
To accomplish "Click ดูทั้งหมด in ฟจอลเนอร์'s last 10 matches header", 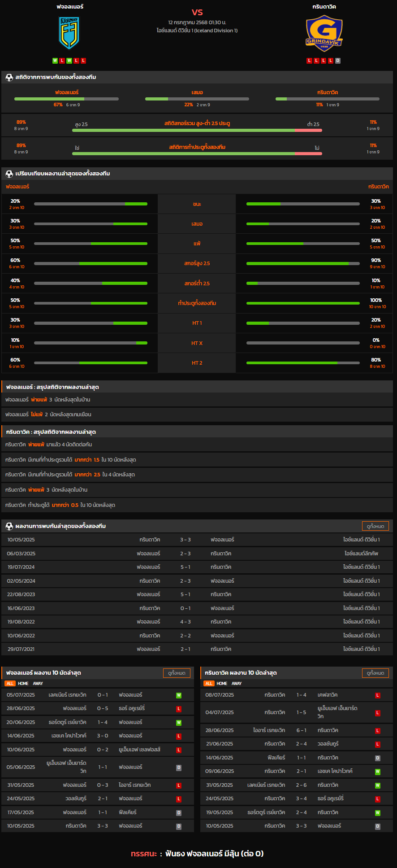I will (177, 673).
